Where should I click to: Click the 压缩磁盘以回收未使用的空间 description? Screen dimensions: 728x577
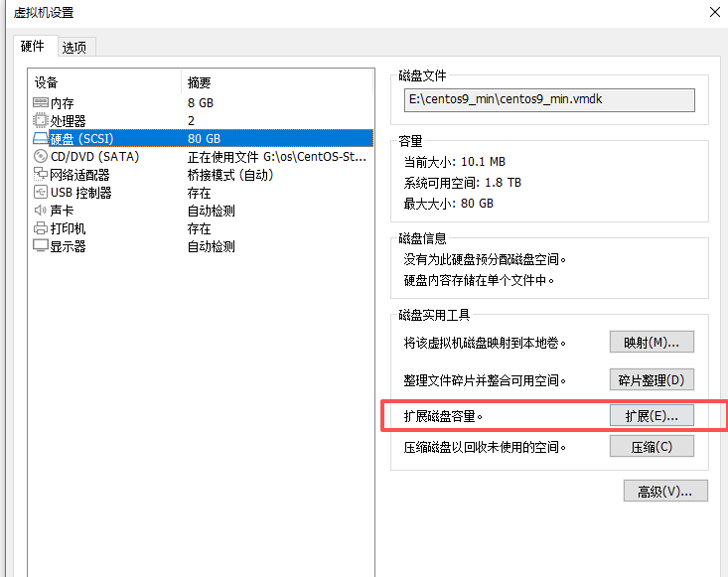(486, 447)
